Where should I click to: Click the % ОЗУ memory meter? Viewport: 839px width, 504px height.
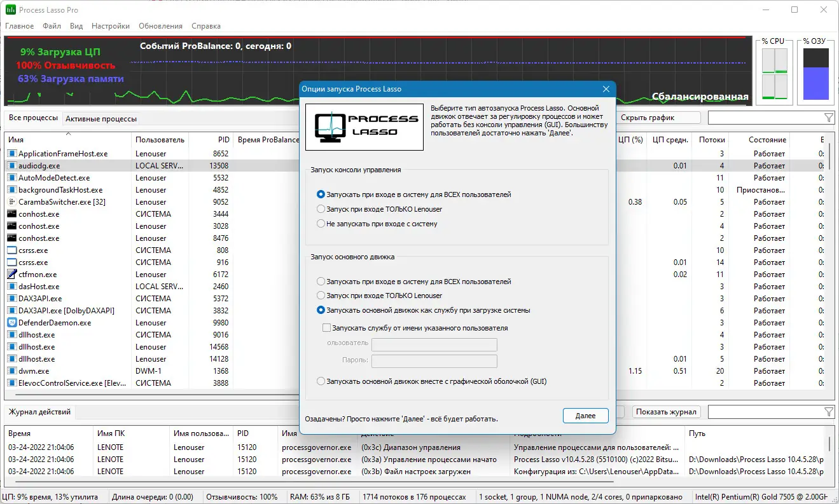(x=815, y=74)
